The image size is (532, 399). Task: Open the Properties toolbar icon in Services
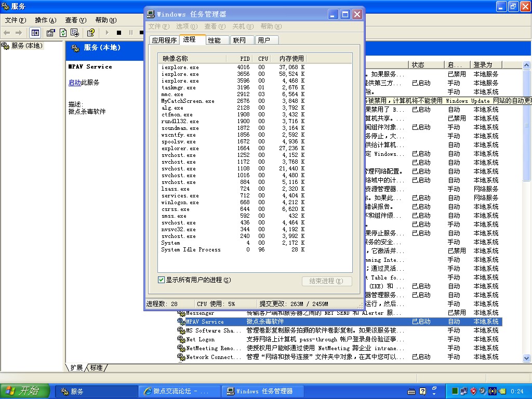point(50,33)
